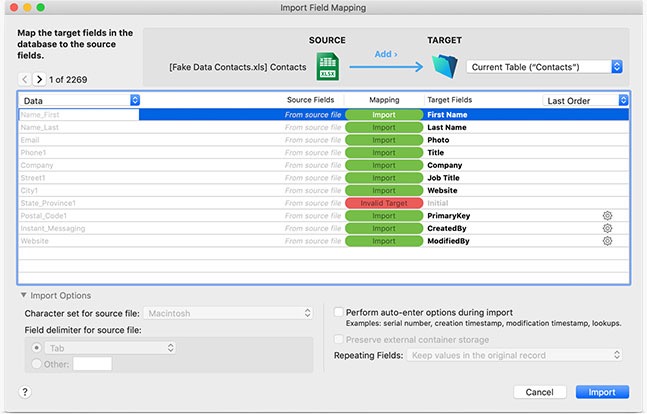This screenshot has width=647, height=414.
Task: Go to previous record with left arrow
Action: pyautogui.click(x=24, y=79)
